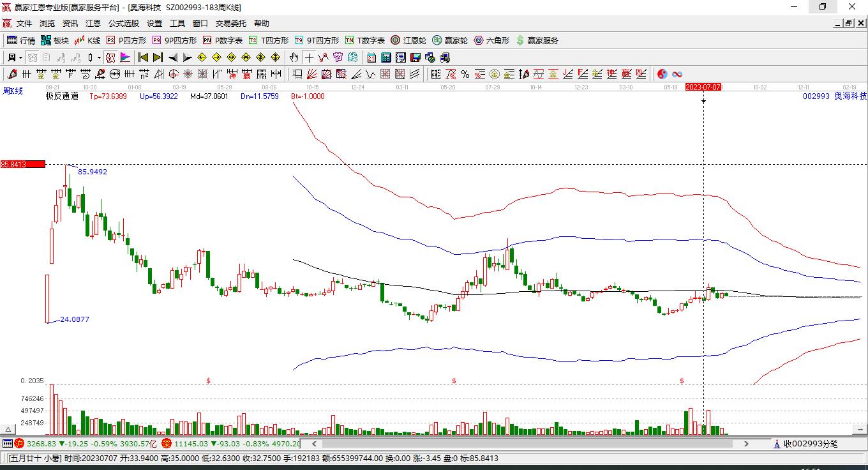The width and height of the screenshot is (868, 470).
Task: Step the chart left with black arrow
Action: point(172,57)
